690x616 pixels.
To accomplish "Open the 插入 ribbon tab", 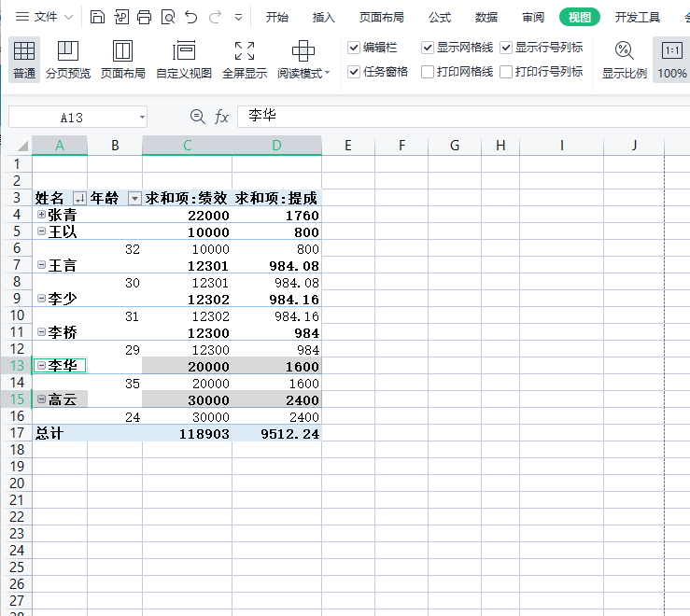I will (324, 17).
